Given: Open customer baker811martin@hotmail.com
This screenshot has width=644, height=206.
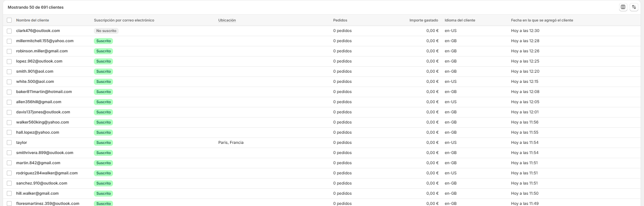Looking at the screenshot, I should [x=44, y=92].
